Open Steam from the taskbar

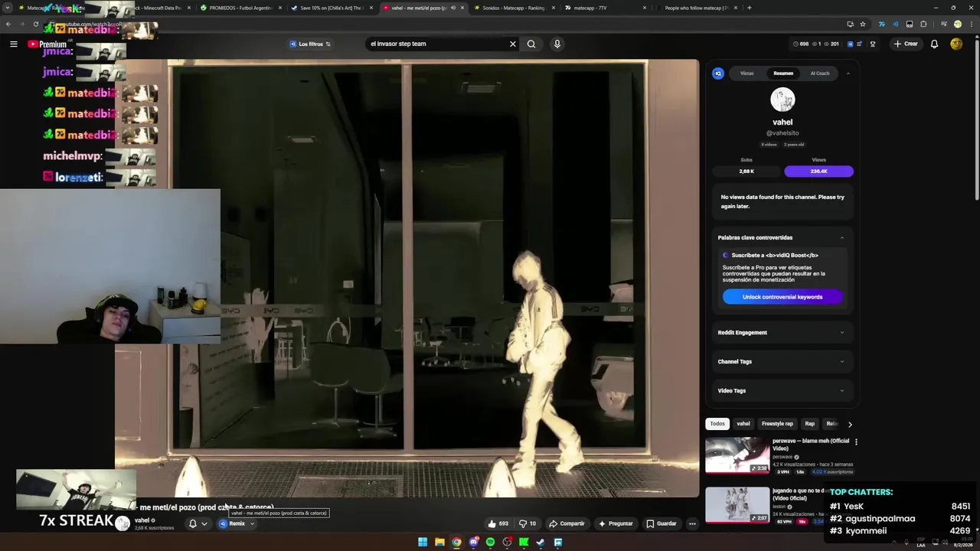[541, 543]
